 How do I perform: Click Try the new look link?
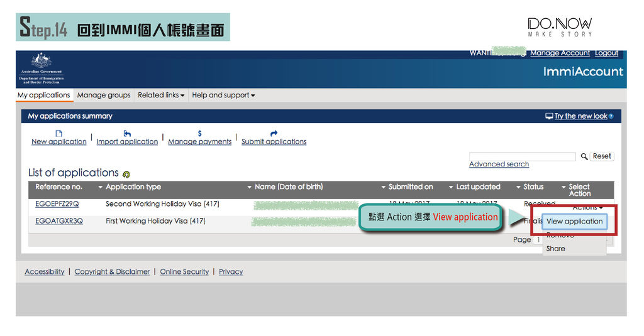point(580,116)
